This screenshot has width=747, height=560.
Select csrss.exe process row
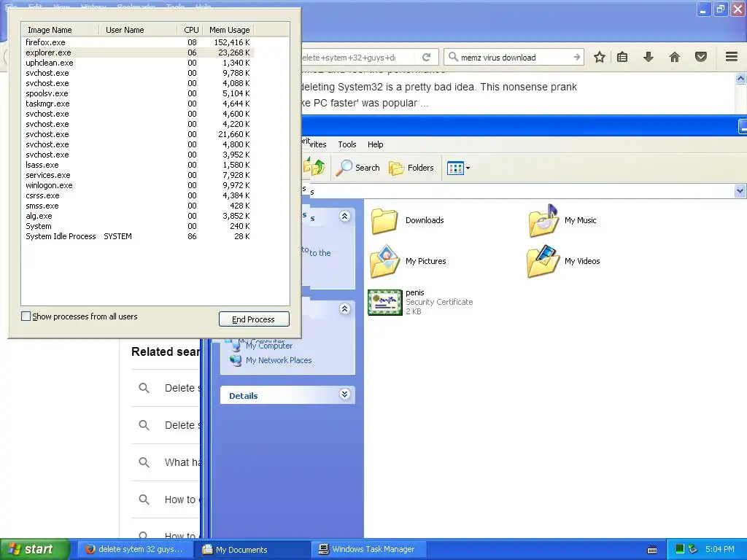[x=138, y=195]
